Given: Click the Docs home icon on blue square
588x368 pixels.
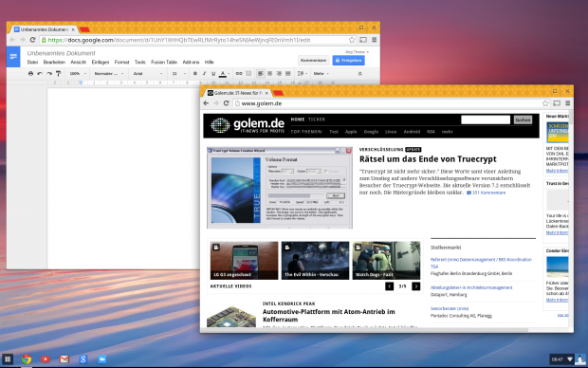Looking at the screenshot, I should click(13, 57).
